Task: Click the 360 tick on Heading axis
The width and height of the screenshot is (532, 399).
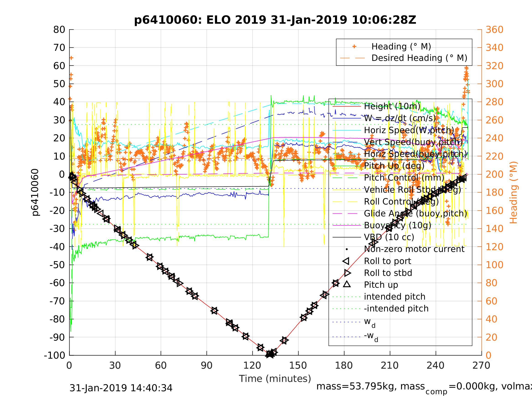Action: coord(494,30)
